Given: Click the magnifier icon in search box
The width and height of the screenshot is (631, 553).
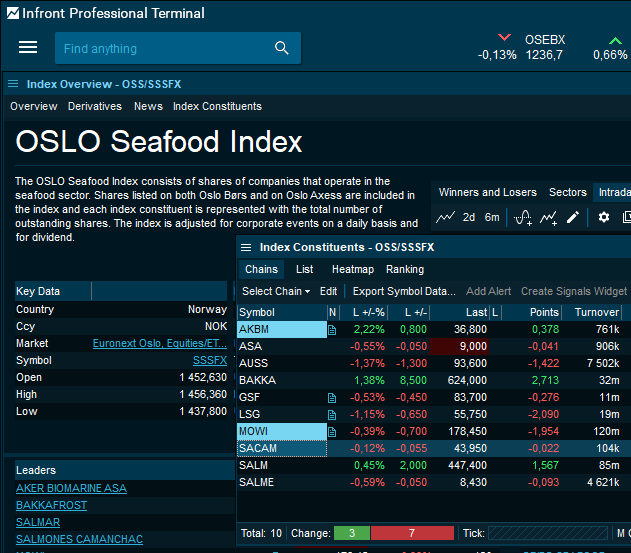Looking at the screenshot, I should (282, 48).
